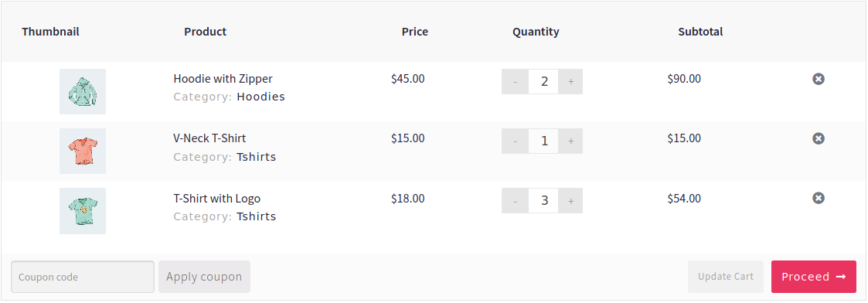Image resolution: width=868 pixels, height=303 pixels.
Task: Open the Hoodies category link
Action: click(x=260, y=97)
